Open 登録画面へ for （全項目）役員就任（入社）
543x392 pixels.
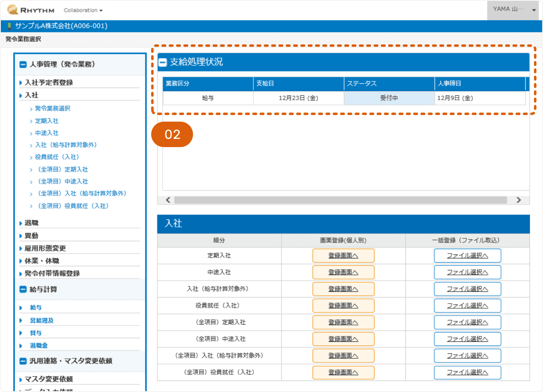(x=343, y=373)
